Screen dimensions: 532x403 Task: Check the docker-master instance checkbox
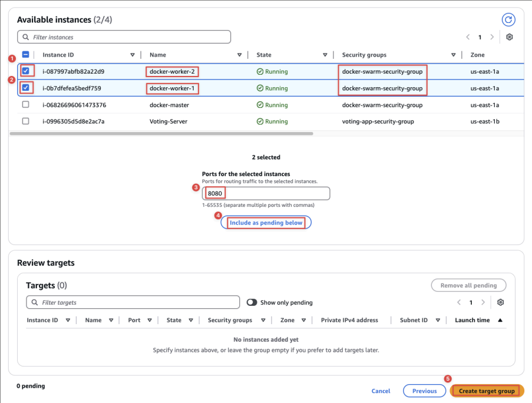click(x=25, y=104)
